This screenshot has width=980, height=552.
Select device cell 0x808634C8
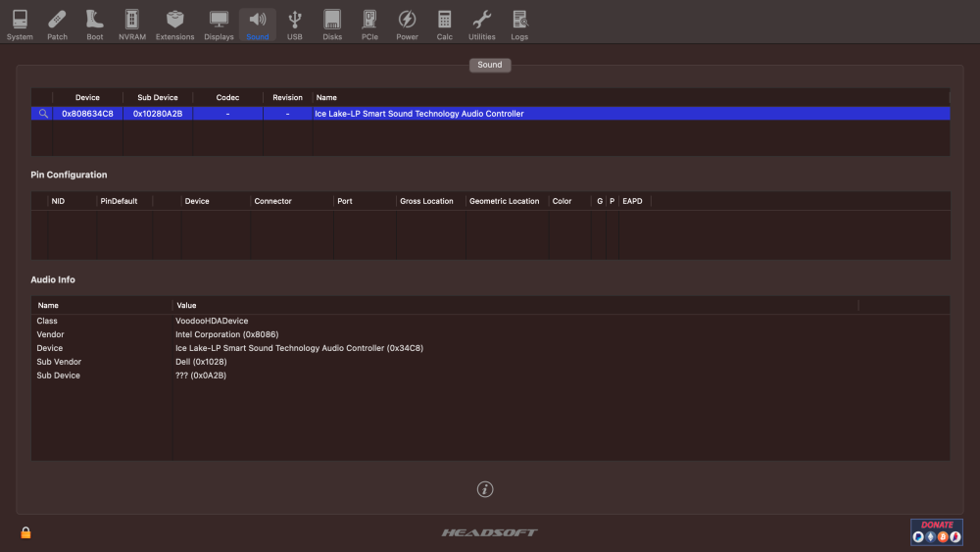click(x=87, y=114)
